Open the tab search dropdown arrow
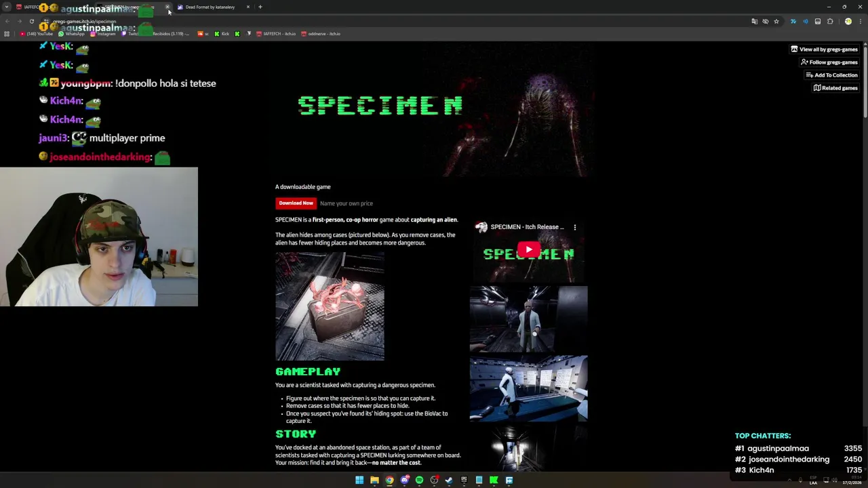Image resolution: width=868 pixels, height=488 pixels. point(6,7)
